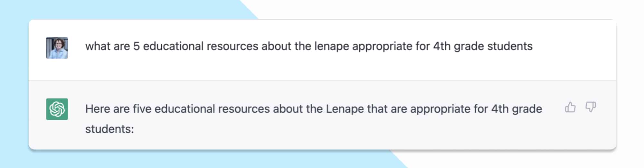
Task: Click the number "5" in the user prompt
Action: pyautogui.click(x=137, y=46)
